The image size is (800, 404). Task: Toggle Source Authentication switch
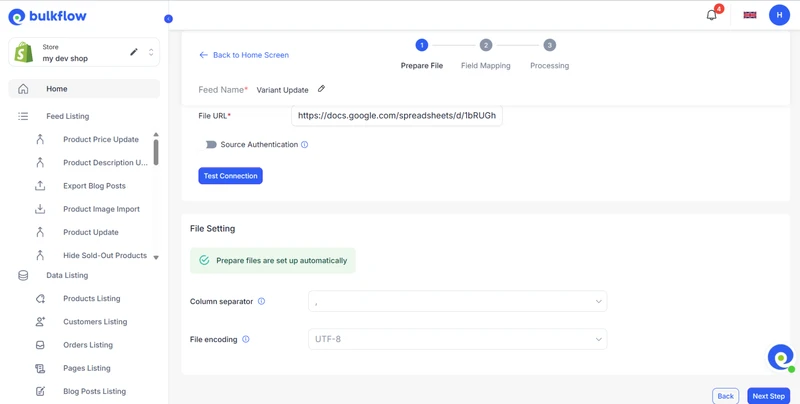click(x=211, y=145)
